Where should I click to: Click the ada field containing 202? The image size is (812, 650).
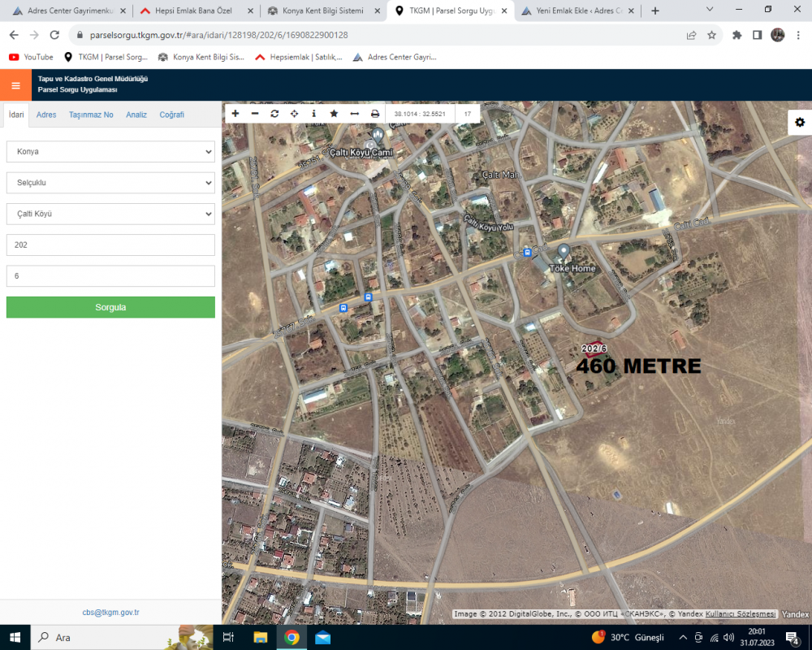(x=110, y=245)
